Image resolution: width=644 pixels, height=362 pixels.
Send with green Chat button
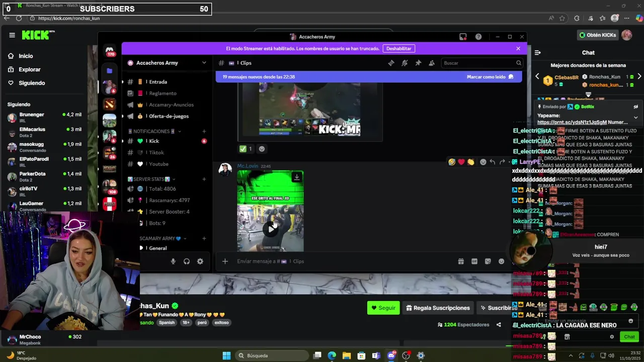(x=629, y=337)
